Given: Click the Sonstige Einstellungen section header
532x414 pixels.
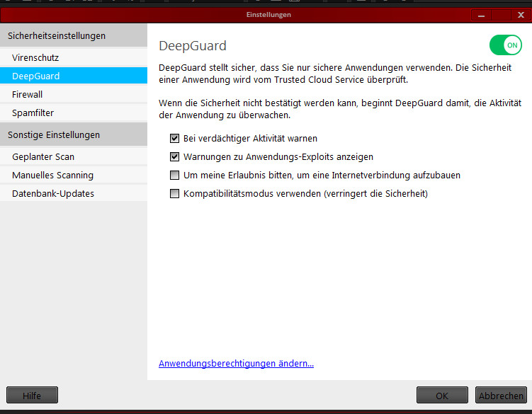Looking at the screenshot, I should point(74,134).
